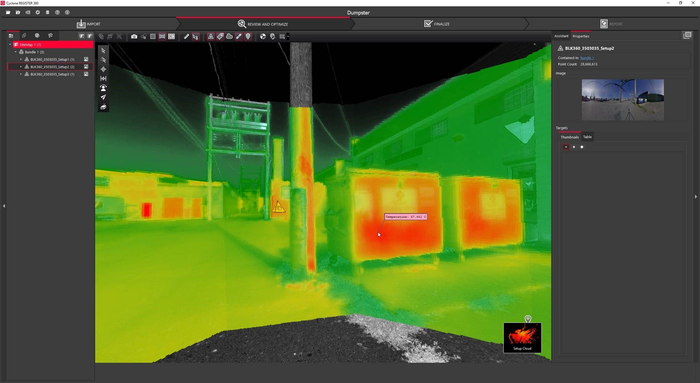The height and width of the screenshot is (383, 700).
Task: Follow the Bundle 1 link in properties
Action: [587, 58]
